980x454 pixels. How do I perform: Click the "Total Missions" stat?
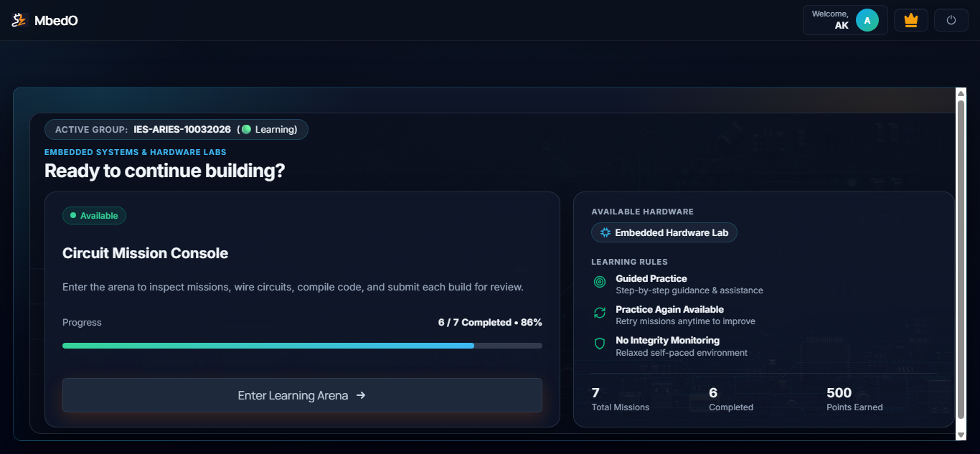pyautogui.click(x=621, y=407)
